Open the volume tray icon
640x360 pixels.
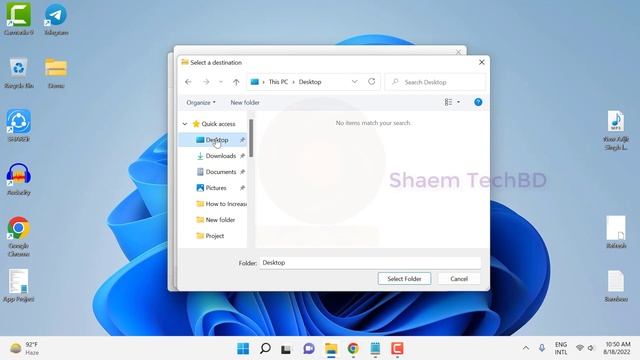click(x=591, y=348)
